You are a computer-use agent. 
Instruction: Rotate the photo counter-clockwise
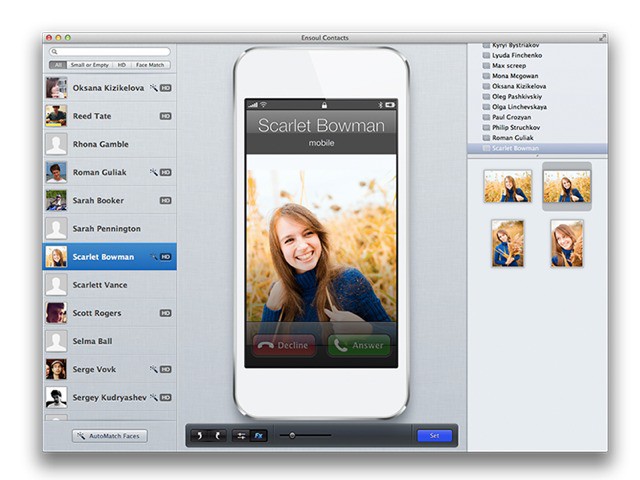[200, 436]
